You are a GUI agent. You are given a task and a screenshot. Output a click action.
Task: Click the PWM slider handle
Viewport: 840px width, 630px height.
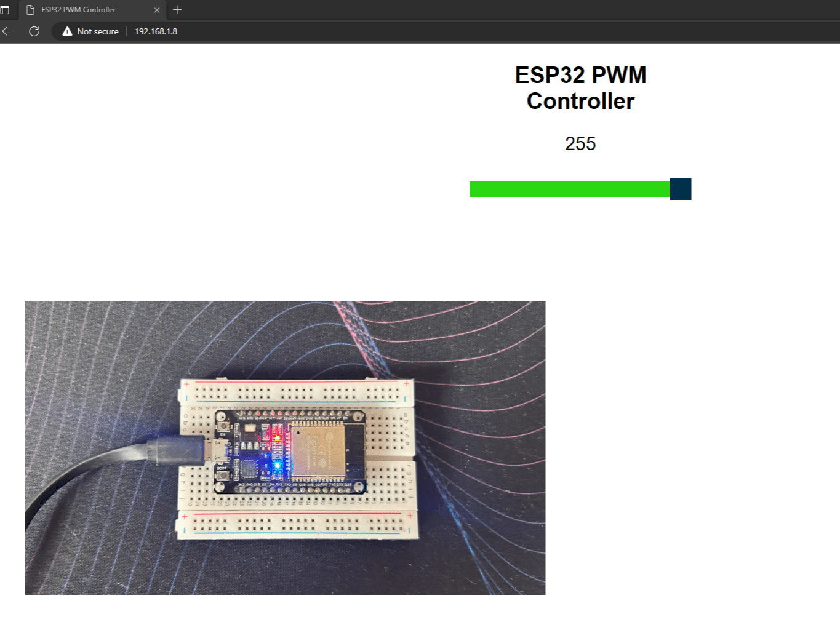pos(679,189)
